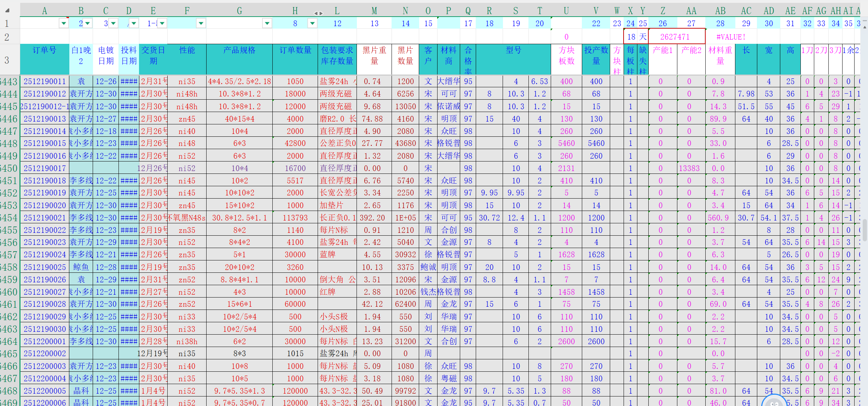Click the floating assistant icon at bottom right
Viewport: 868px width, 406px height.
click(x=774, y=401)
